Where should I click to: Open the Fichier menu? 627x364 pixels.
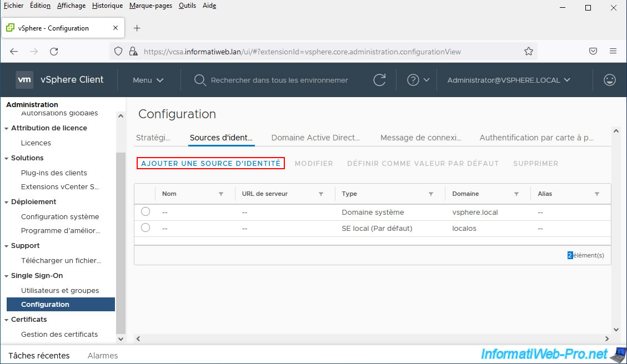tap(13, 6)
